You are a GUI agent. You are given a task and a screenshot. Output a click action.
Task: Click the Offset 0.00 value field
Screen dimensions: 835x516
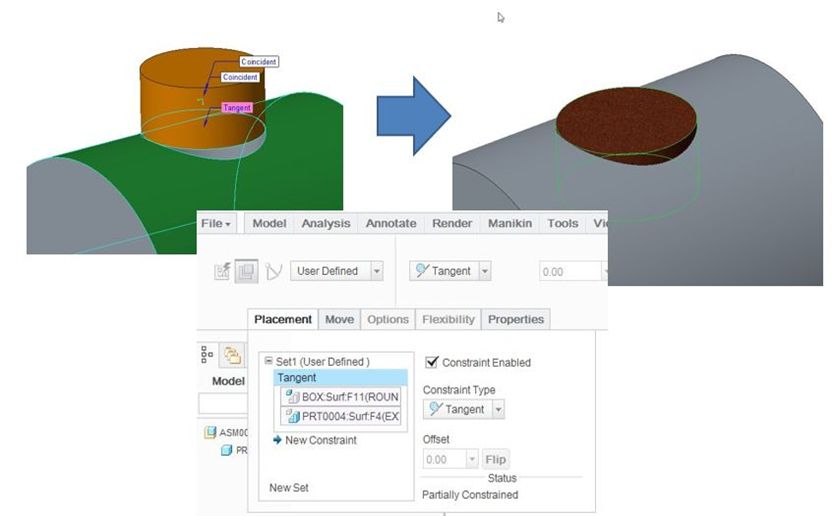445,460
